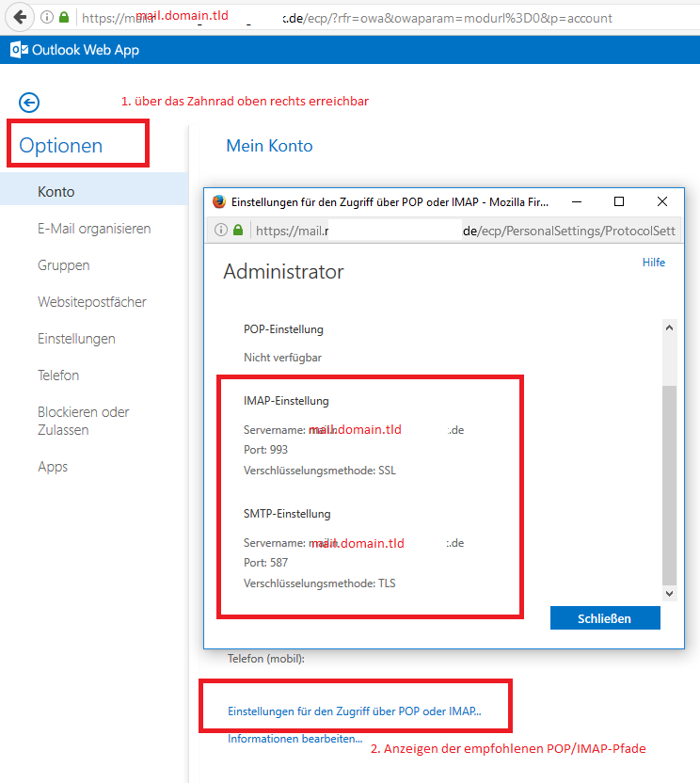Viewport: 700px width, 783px height.
Task: Select Blockieren oder Zulassen option
Action: coord(83,421)
